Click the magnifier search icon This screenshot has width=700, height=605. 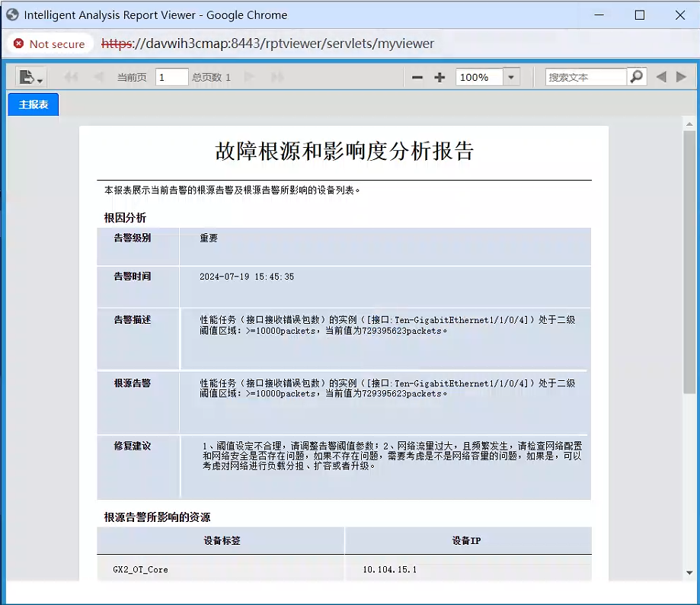(x=637, y=77)
